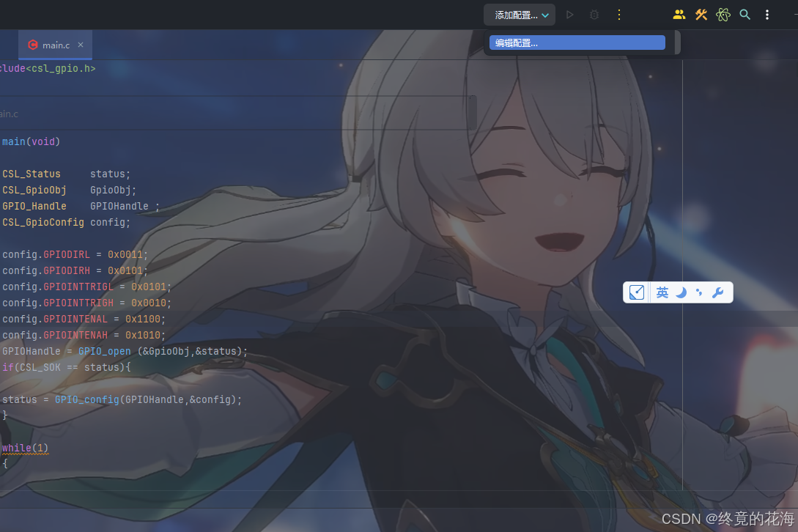Select the 编辑配置... menu entry

[577, 43]
